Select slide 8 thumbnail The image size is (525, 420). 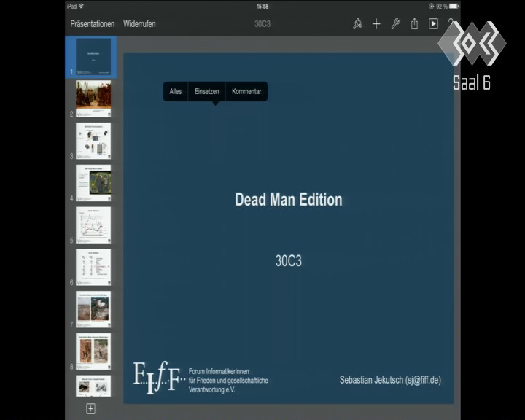tap(93, 351)
